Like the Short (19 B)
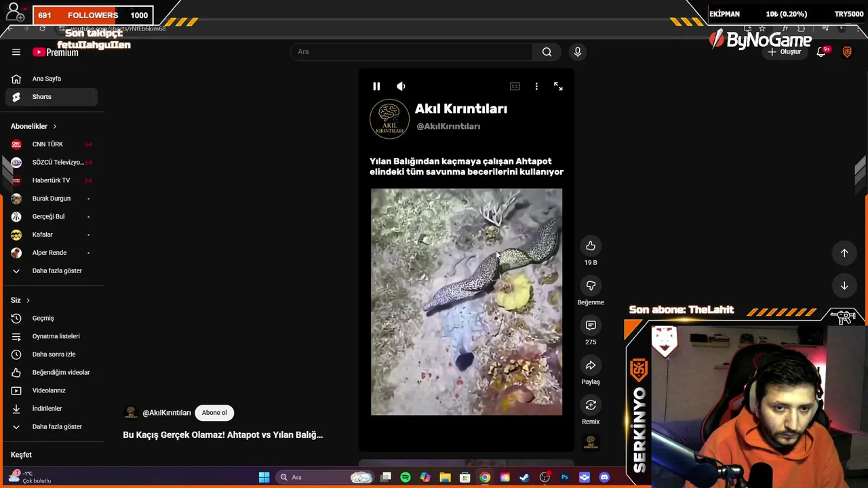Image resolution: width=868 pixels, height=488 pixels. [x=591, y=245]
